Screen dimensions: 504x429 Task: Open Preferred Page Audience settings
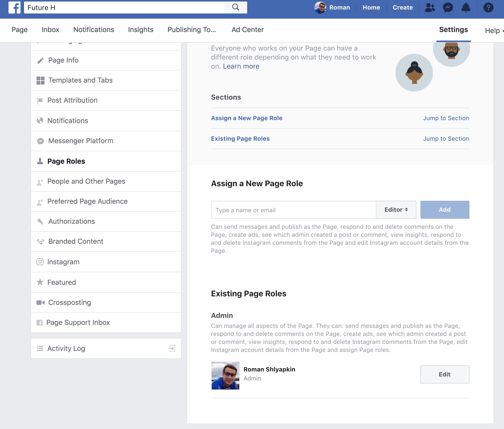coord(106,201)
